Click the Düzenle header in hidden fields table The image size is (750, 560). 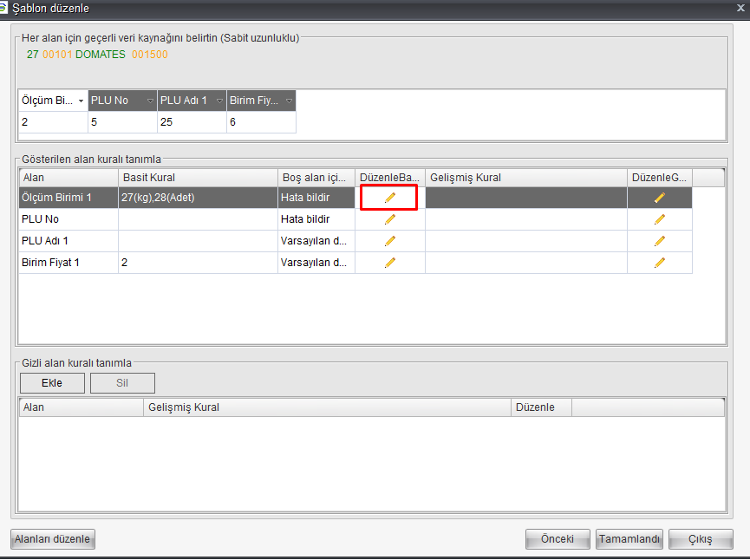coord(541,407)
